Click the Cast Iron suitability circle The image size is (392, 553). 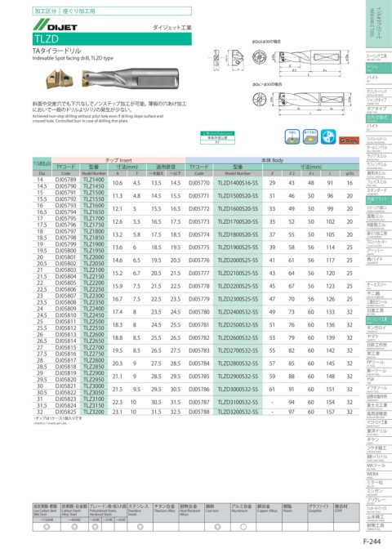coord(217,527)
